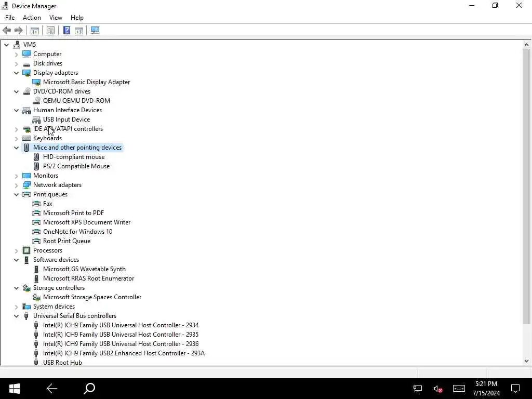This screenshot has height=399, width=532.
Task: Click the muted volume tray icon
Action: (x=437, y=389)
